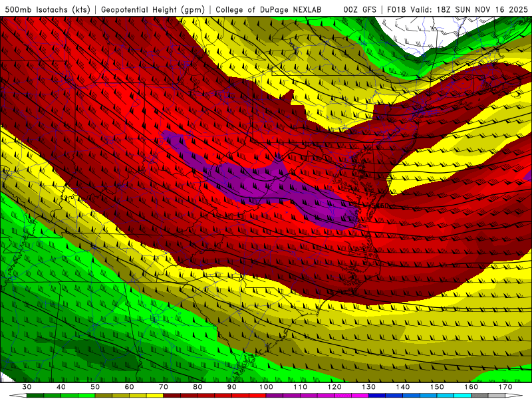Image resolution: width=532 pixels, height=399 pixels.
Task: Click the 130 value on the color scale
Action: [x=369, y=387]
